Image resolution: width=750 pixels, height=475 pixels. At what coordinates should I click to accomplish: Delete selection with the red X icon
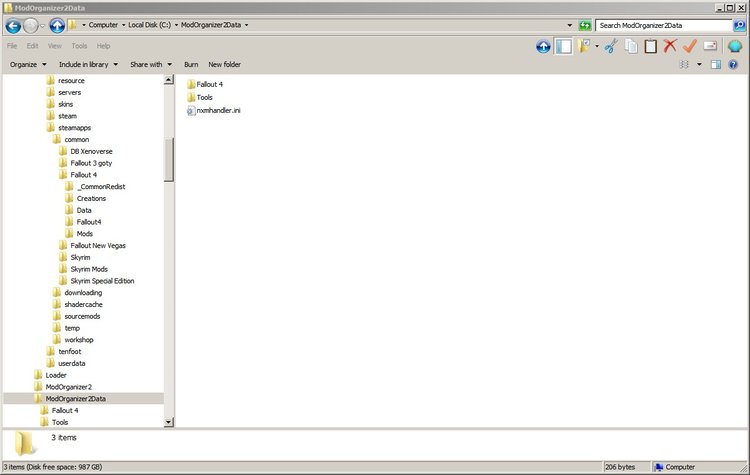670,46
